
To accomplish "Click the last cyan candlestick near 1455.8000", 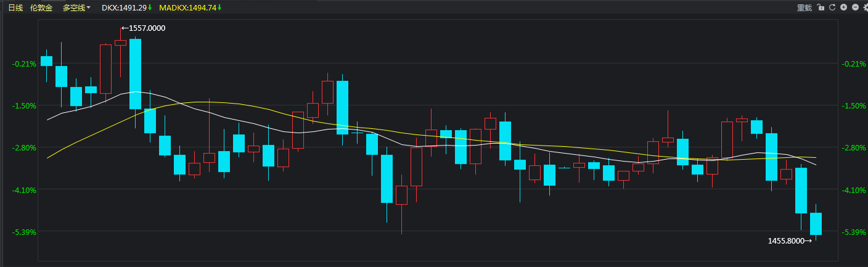I will 816,224.
